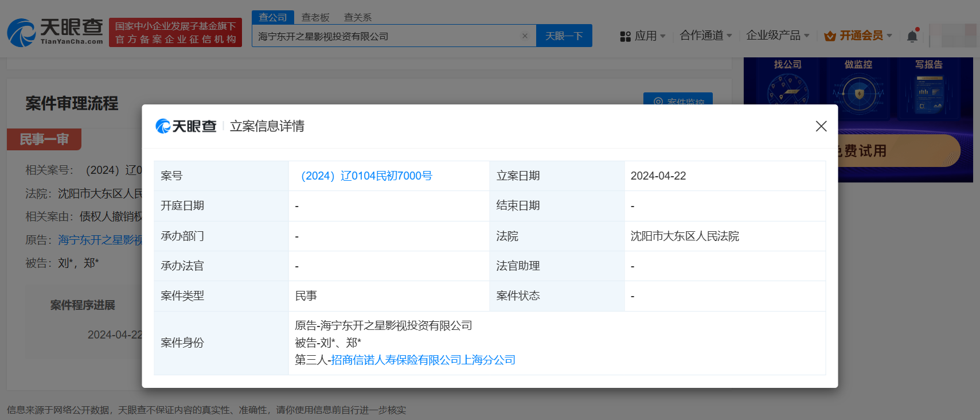Screen dimensions: 980x420
Task: Click the crown icon beside 开通会员
Action: point(830,36)
